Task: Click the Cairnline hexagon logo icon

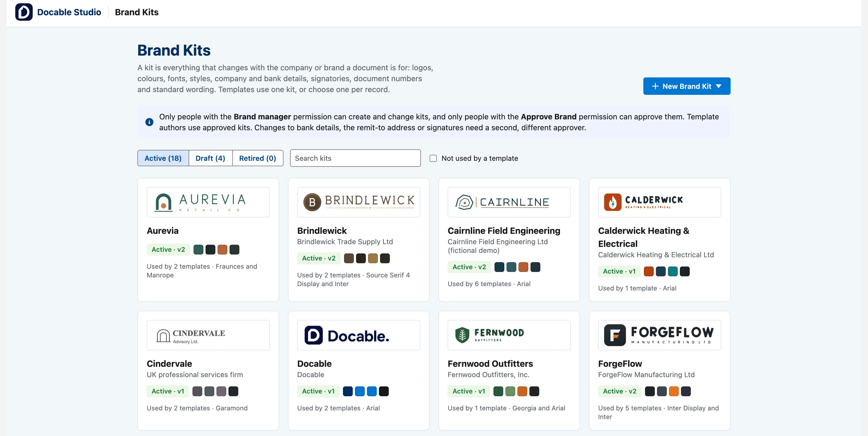Action: click(x=464, y=202)
